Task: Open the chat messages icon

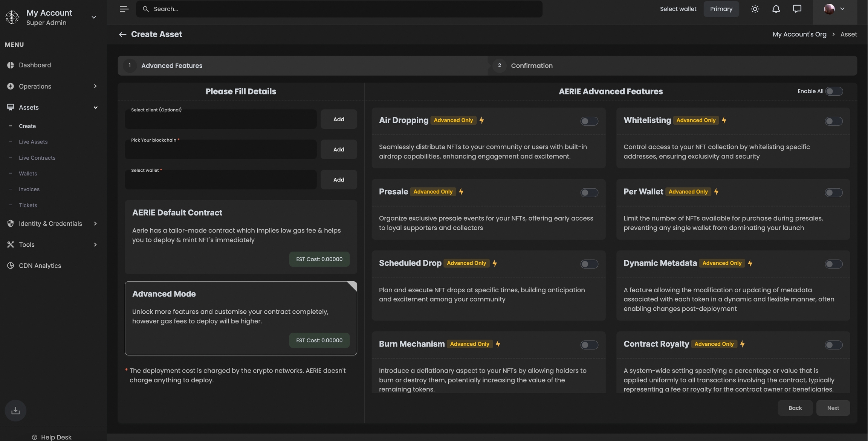Action: coord(797,9)
